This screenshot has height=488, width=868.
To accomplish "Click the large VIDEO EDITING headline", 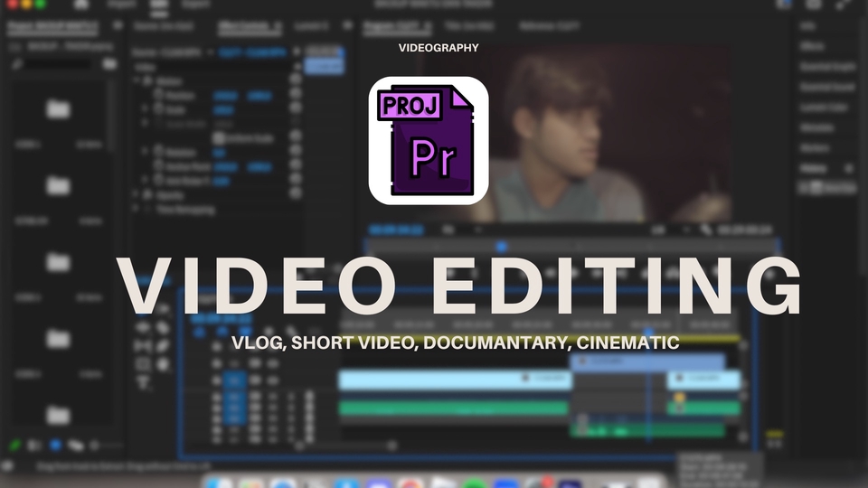I will point(459,286).
